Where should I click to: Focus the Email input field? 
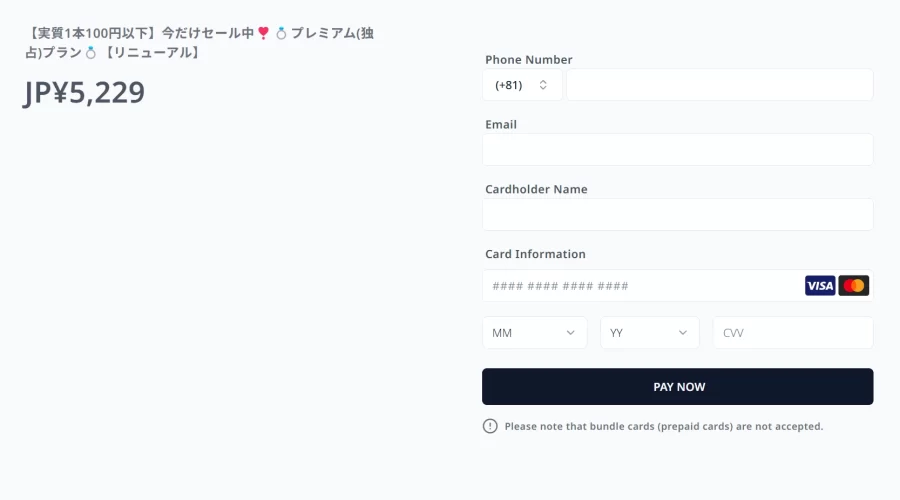(x=678, y=150)
